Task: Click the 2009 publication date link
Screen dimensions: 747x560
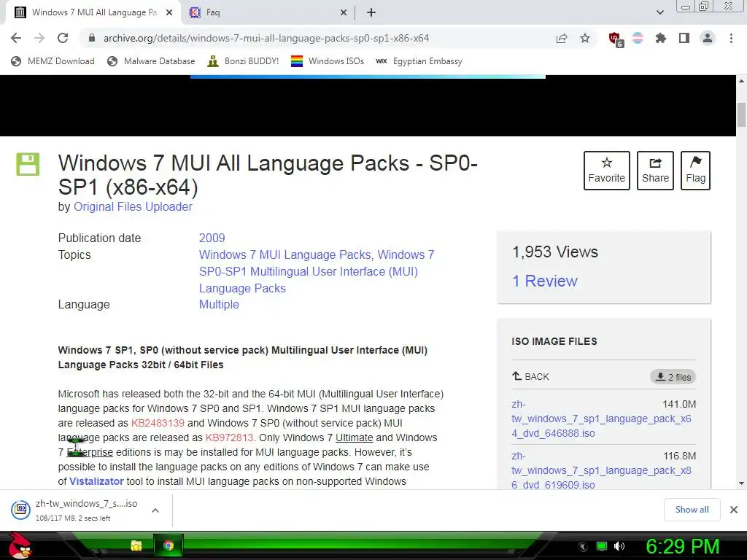Action: (212, 238)
